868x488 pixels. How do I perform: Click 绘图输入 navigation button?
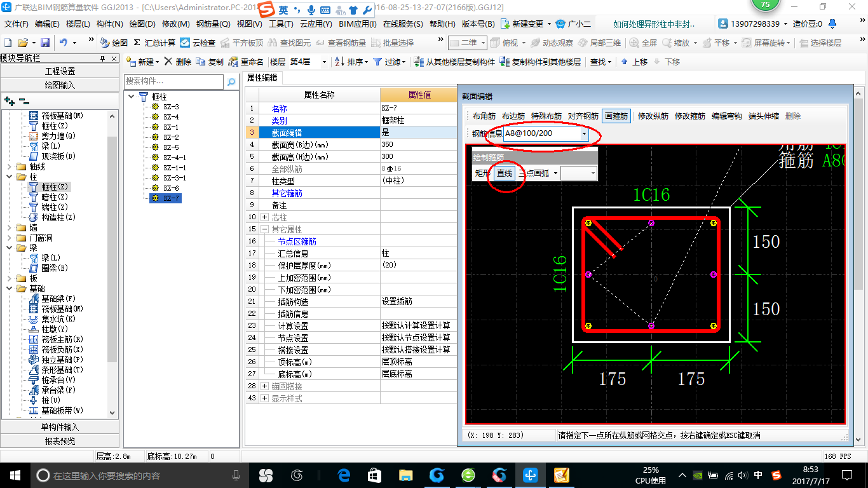[x=60, y=85]
